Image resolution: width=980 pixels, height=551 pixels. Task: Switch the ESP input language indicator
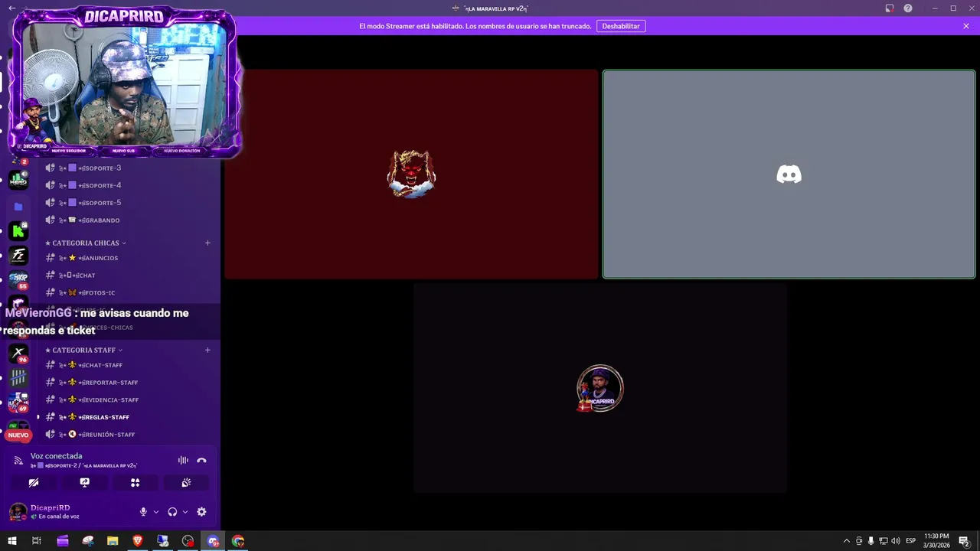911,541
